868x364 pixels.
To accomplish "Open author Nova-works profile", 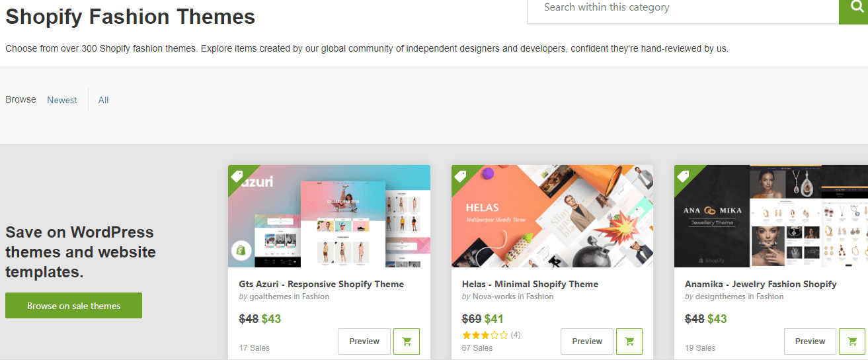I will (494, 296).
